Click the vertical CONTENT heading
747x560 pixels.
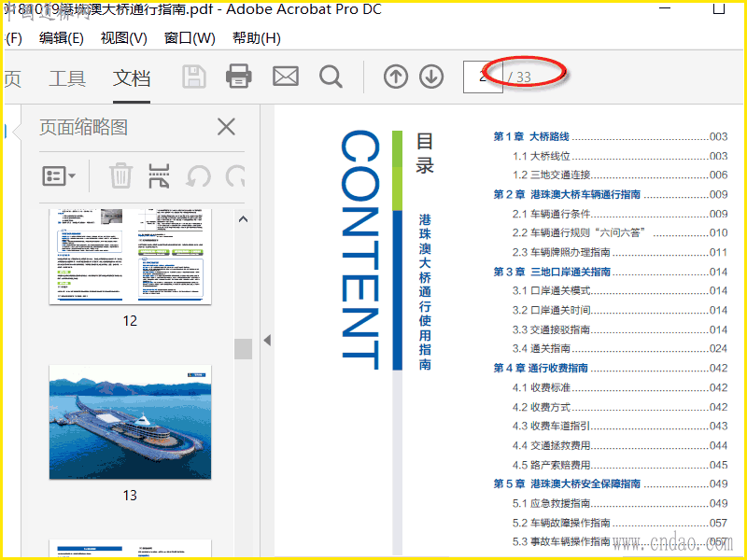360,249
